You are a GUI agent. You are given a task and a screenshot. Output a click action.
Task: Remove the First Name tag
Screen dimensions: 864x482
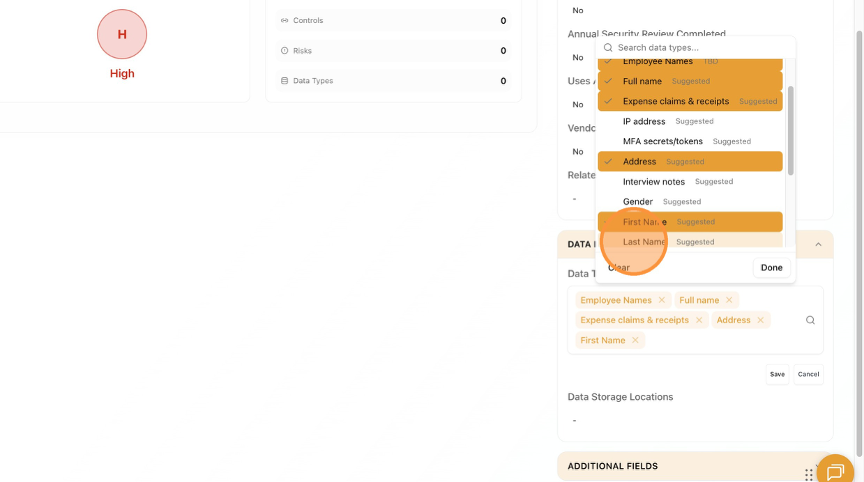(635, 340)
